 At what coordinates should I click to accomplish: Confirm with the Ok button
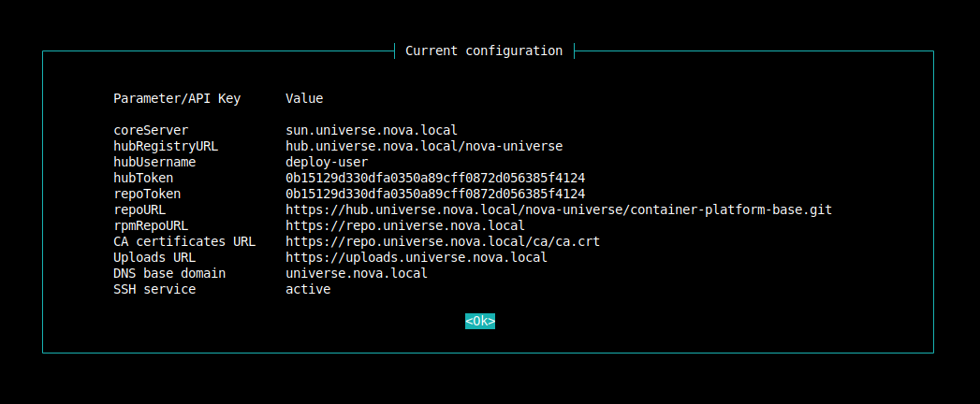[x=480, y=321]
